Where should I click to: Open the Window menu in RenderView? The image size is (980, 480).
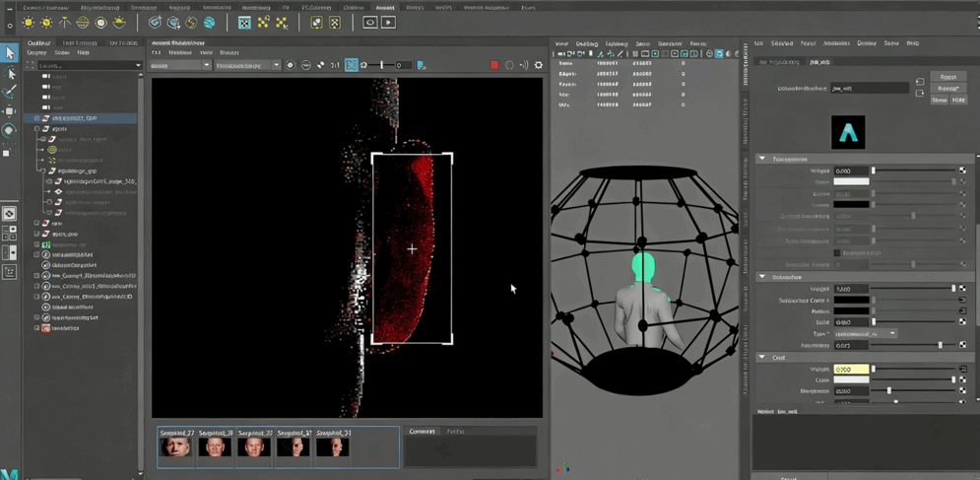[179, 53]
